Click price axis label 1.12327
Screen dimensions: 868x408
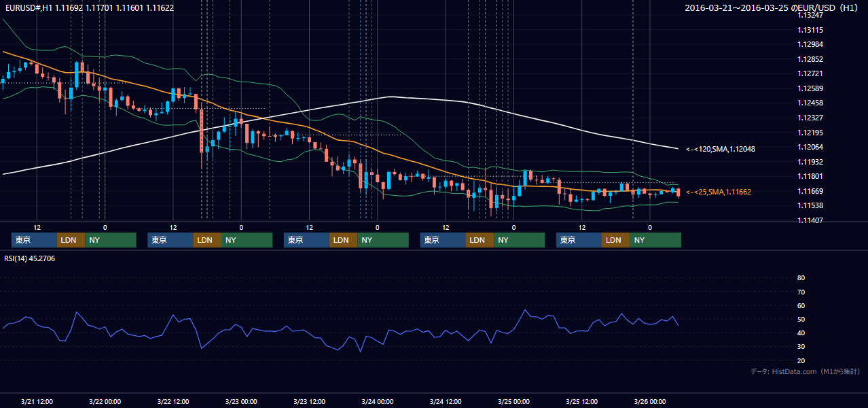(810, 118)
